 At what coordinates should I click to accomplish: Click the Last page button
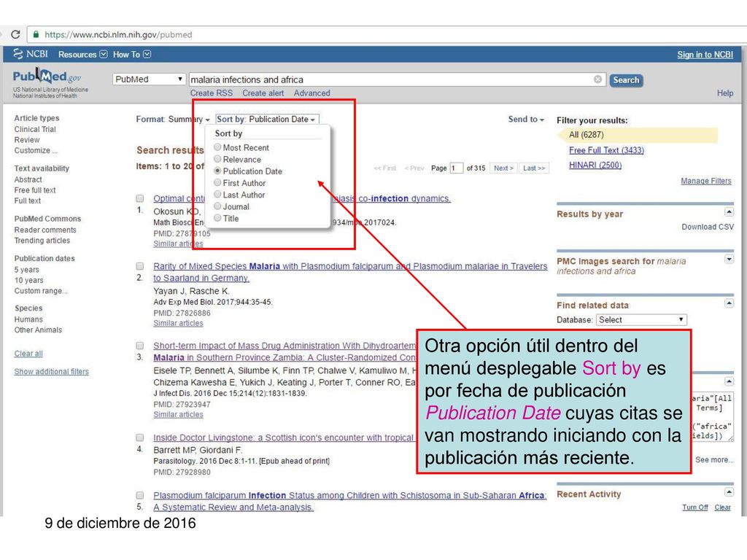[533, 168]
